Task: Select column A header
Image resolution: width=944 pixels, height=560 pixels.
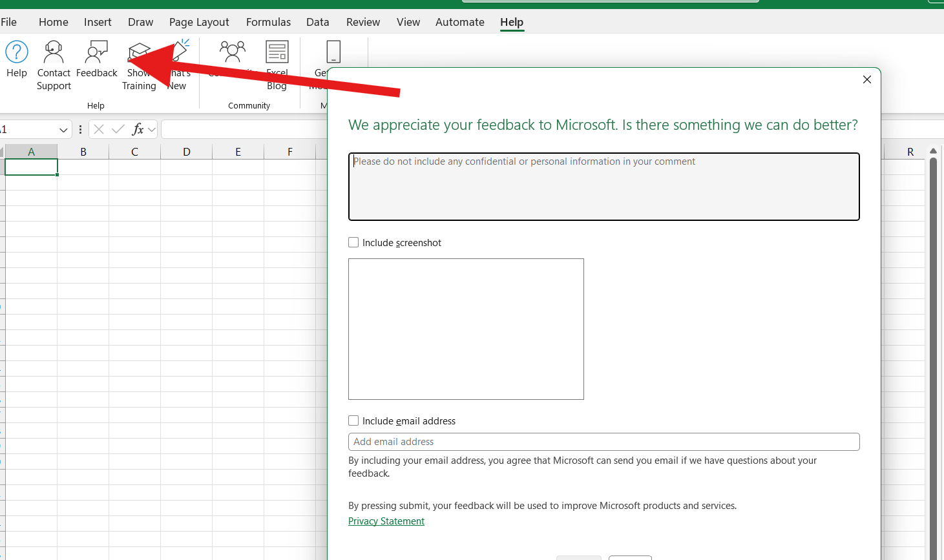Action: coord(32,152)
